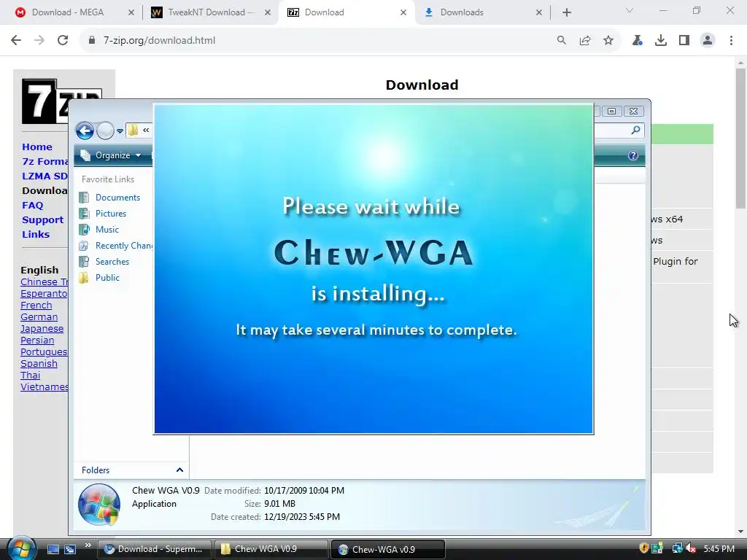Click network tray icon
Image resolution: width=747 pixels, height=560 pixels.
[677, 548]
